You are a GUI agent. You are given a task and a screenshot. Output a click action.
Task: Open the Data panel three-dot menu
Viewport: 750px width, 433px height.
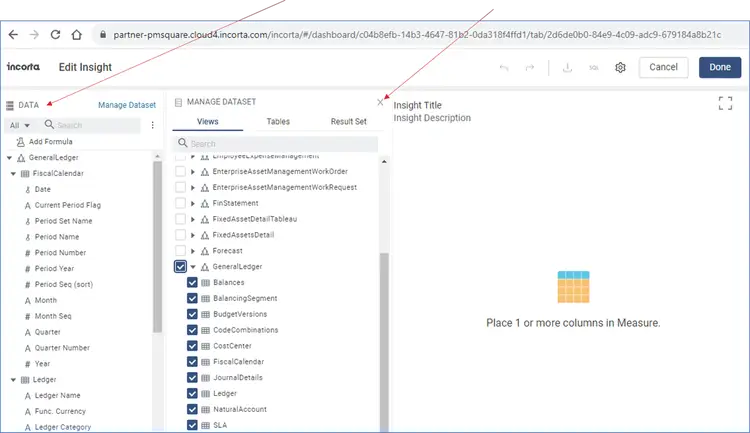tap(153, 125)
